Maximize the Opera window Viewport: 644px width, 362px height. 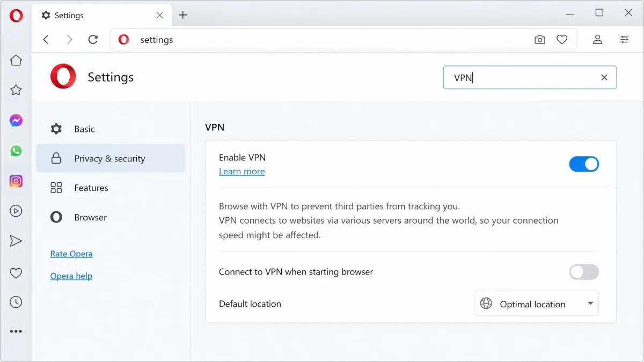(x=599, y=13)
